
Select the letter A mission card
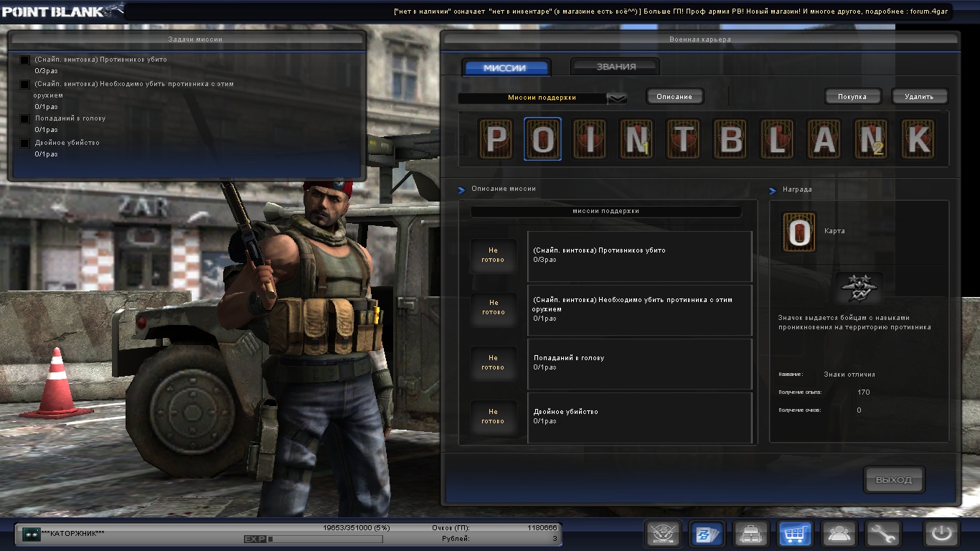coord(824,139)
